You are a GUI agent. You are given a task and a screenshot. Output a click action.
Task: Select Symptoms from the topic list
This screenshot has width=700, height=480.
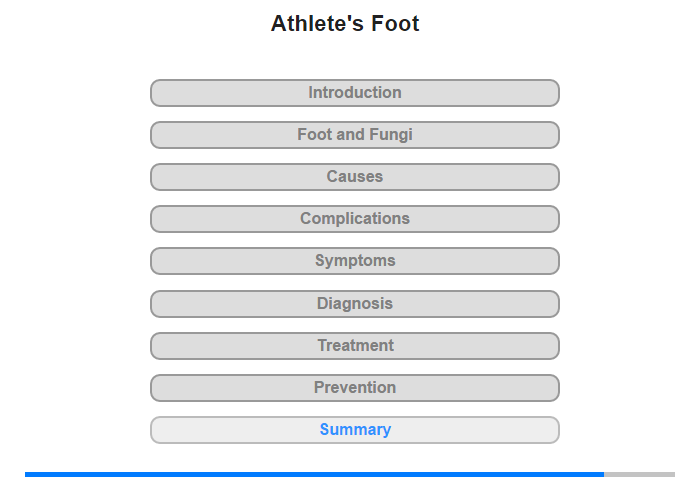[x=355, y=261]
